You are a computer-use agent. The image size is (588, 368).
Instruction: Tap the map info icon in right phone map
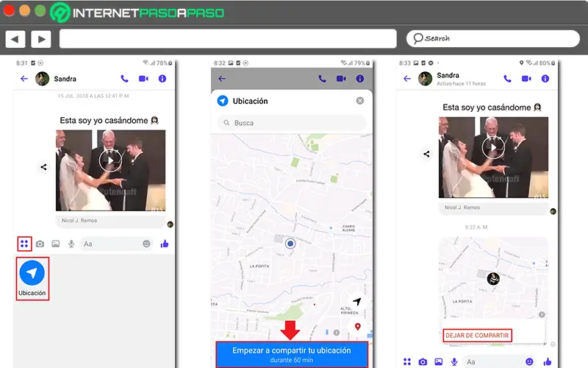pos(542,315)
